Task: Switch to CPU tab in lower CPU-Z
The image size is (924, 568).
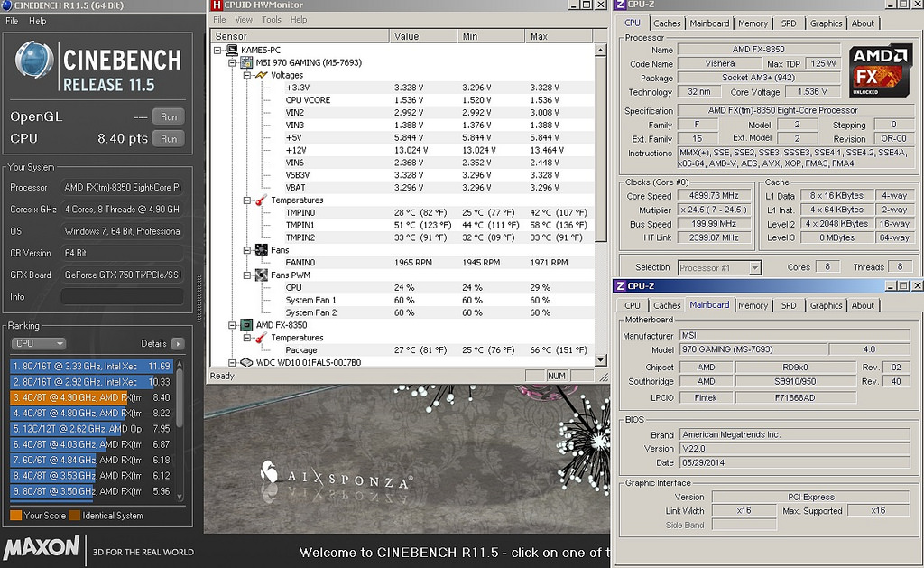Action: click(x=633, y=305)
